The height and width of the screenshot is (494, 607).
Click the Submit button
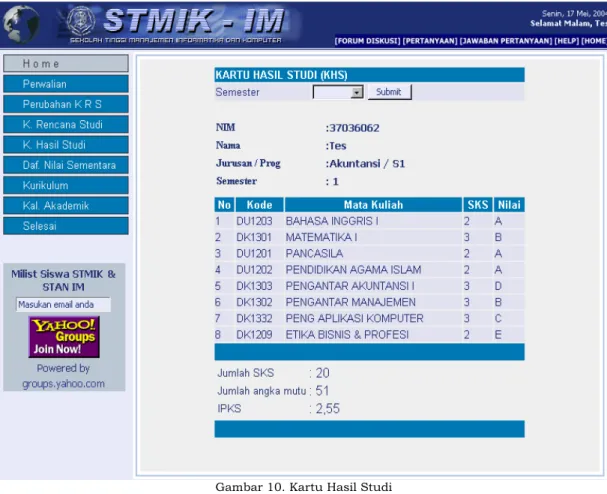click(x=389, y=92)
